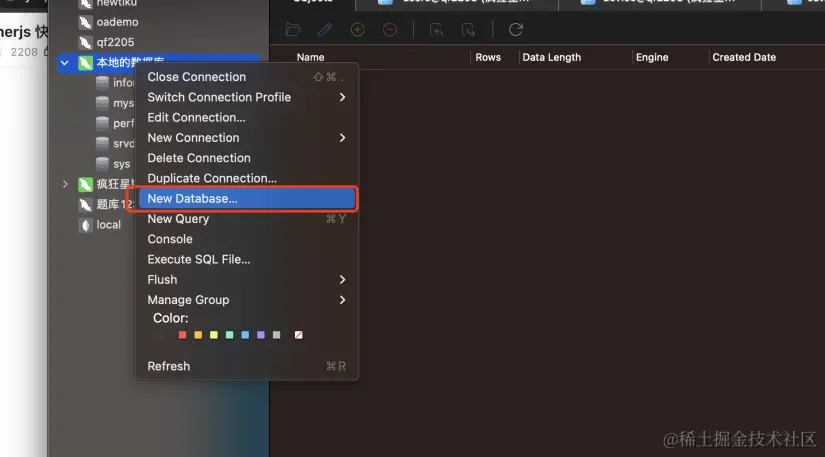825x457 pixels.
Task: Sort by Data Length column header
Action: coord(551,57)
